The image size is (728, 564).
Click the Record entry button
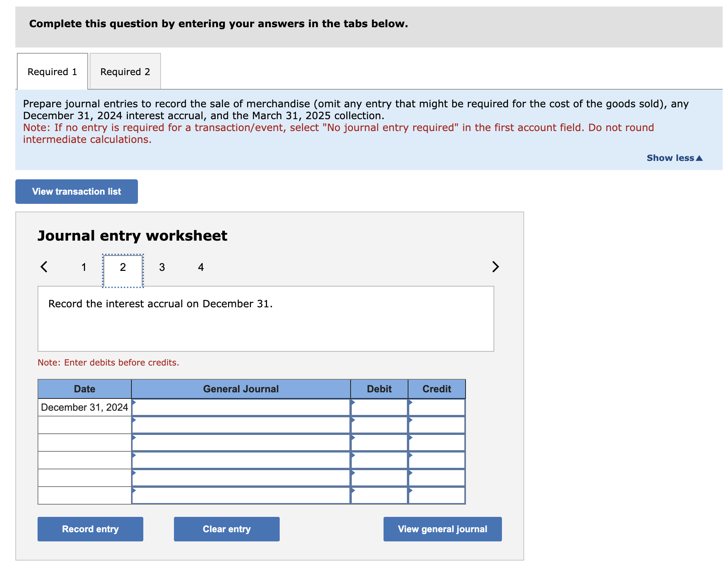point(90,529)
